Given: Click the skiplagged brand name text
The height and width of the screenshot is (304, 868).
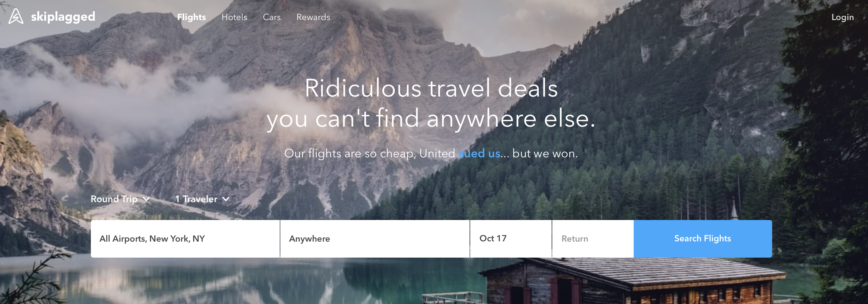Looking at the screenshot, I should point(63,17).
